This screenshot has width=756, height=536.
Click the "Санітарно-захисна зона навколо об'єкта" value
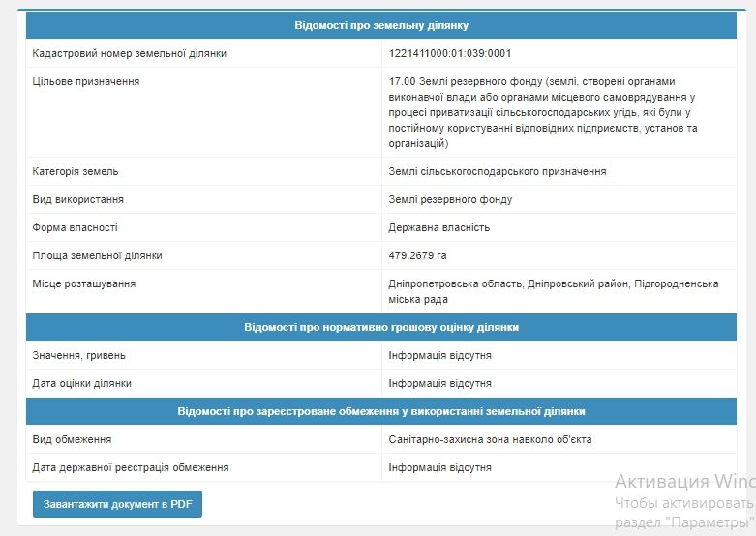(490, 440)
